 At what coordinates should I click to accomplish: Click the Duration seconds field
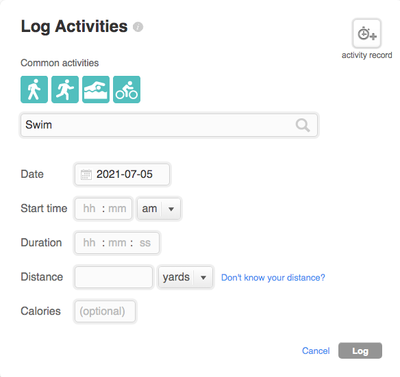click(145, 243)
